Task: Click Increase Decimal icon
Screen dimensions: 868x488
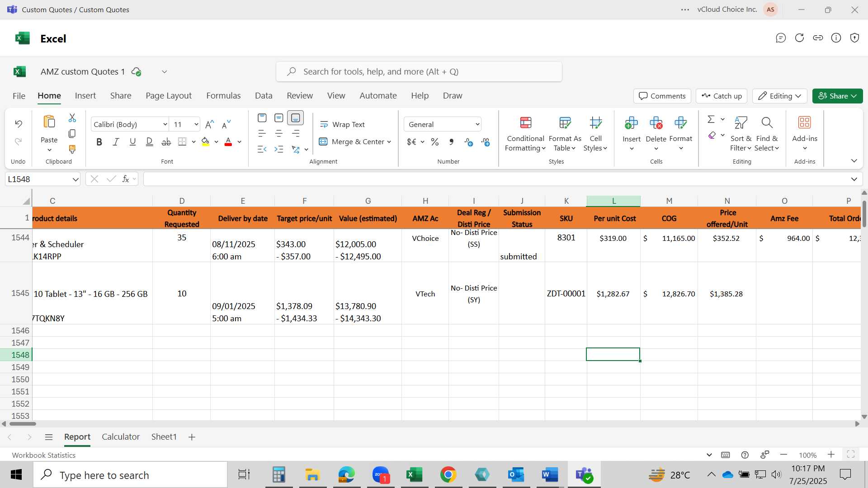Action: click(x=469, y=142)
